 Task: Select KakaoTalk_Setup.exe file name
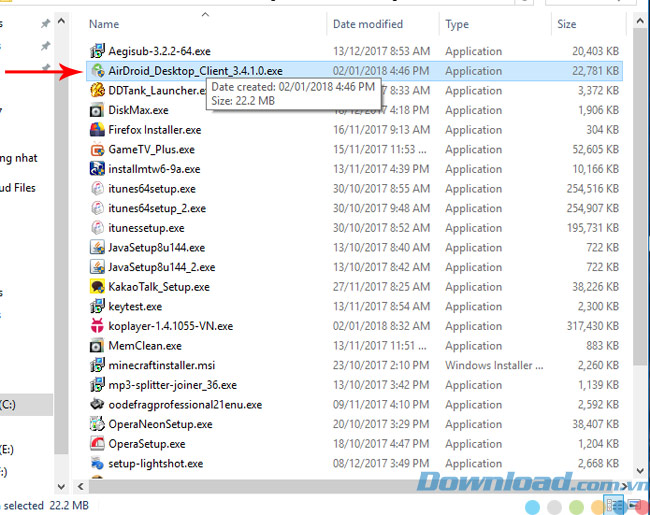[x=159, y=287]
